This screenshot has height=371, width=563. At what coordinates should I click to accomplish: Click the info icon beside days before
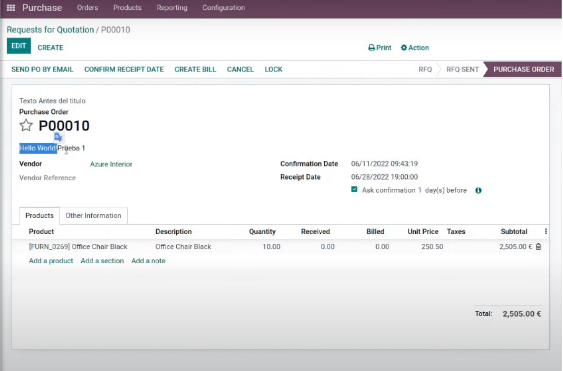(x=478, y=190)
